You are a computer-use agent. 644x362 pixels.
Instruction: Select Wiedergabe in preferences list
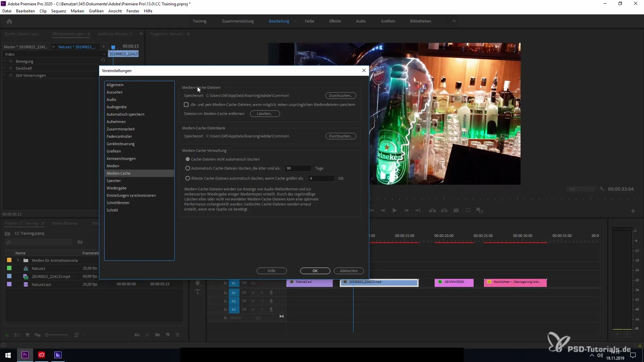point(139,188)
